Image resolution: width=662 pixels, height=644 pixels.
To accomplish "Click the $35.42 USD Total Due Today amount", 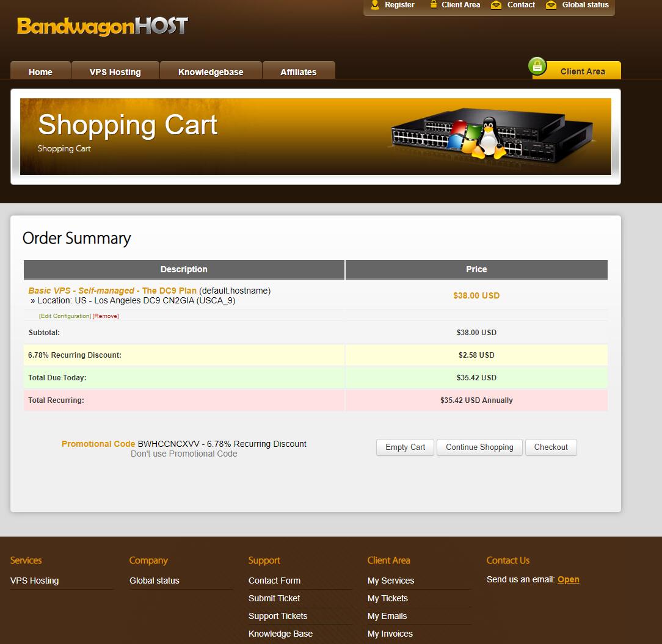I will 476,378.
